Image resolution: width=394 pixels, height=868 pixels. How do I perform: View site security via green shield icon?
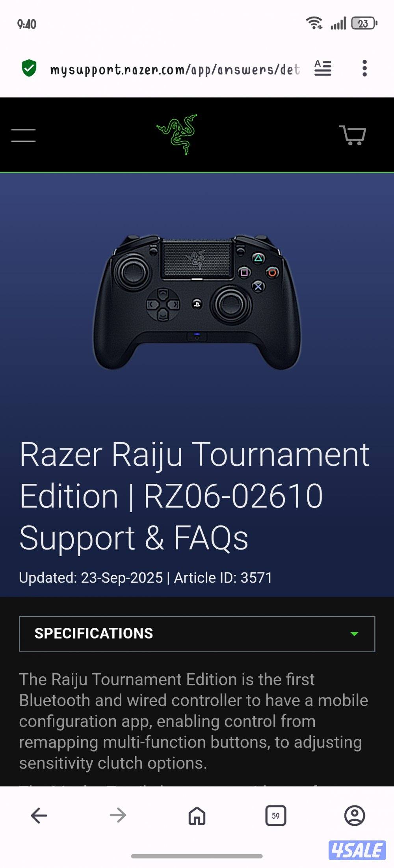click(x=29, y=68)
